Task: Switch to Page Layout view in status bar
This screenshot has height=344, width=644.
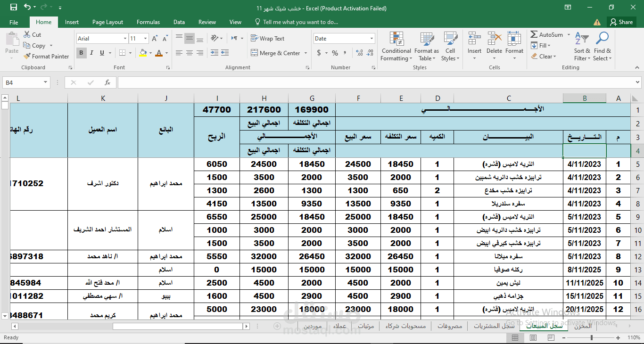Action: point(533,337)
